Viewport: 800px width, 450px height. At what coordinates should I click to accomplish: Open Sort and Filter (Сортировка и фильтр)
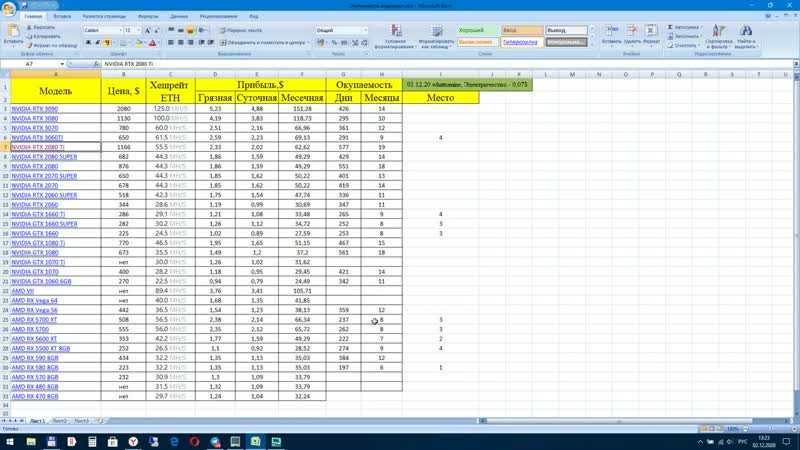pos(719,36)
